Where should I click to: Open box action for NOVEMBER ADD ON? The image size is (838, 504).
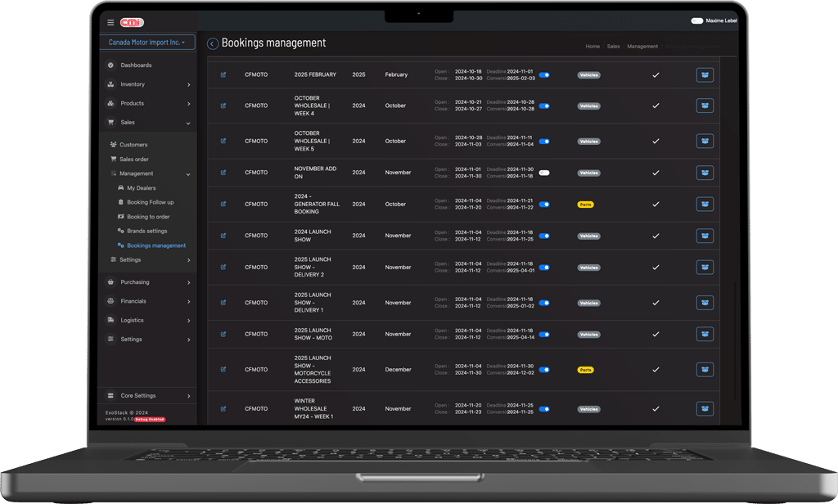tap(705, 173)
